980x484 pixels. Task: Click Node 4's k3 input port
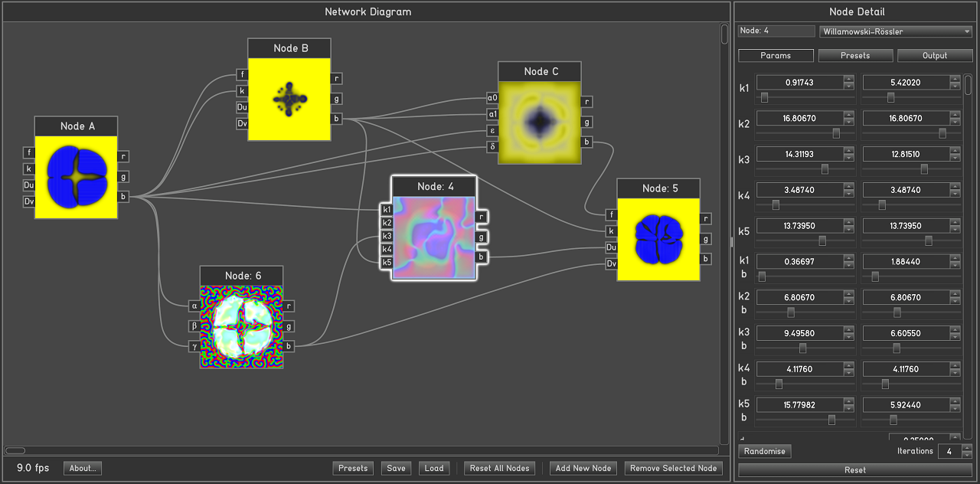(387, 236)
